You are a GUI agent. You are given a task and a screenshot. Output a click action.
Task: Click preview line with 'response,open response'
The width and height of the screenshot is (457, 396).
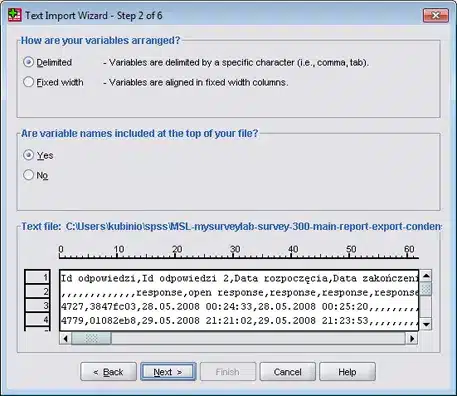pos(239,292)
